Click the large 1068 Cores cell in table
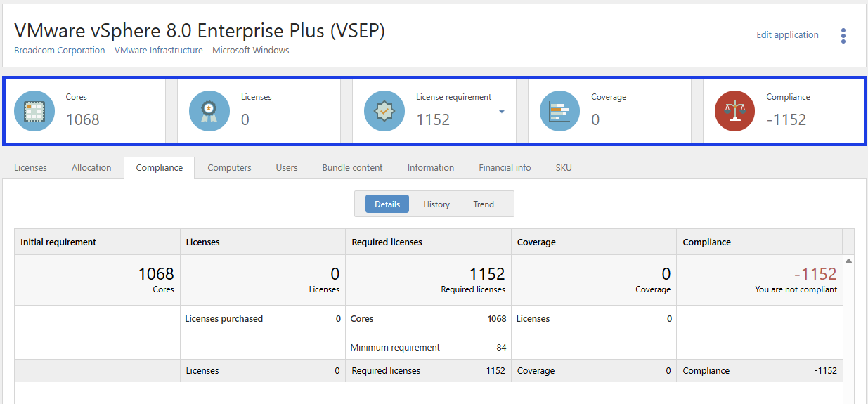Screen dimensions: 868x404 pos(97,280)
